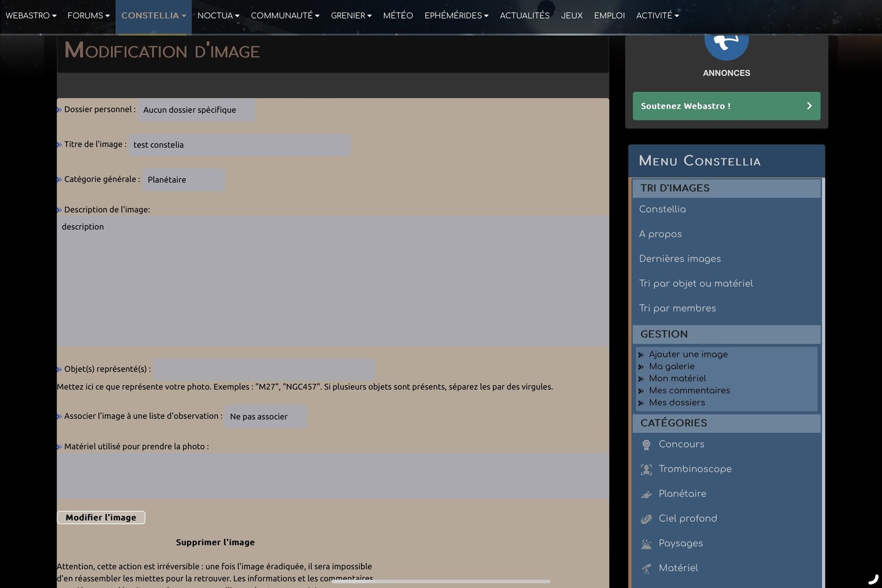The image size is (882, 588).
Task: Click the Modifier l'image button
Action: click(x=101, y=517)
